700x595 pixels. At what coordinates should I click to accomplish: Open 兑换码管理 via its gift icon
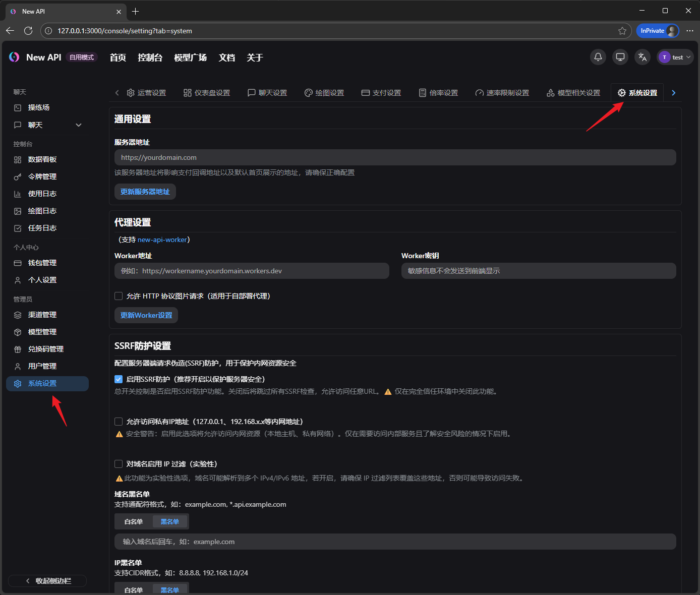[x=18, y=349]
